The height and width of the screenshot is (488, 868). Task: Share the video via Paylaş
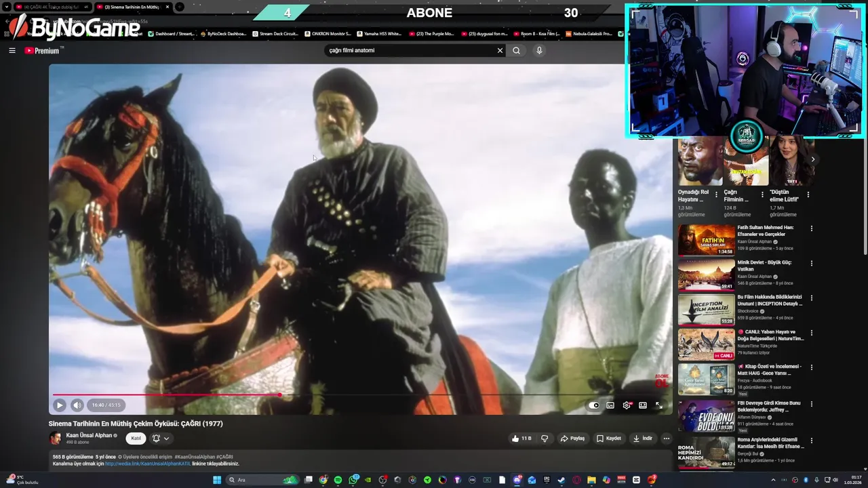(x=572, y=439)
